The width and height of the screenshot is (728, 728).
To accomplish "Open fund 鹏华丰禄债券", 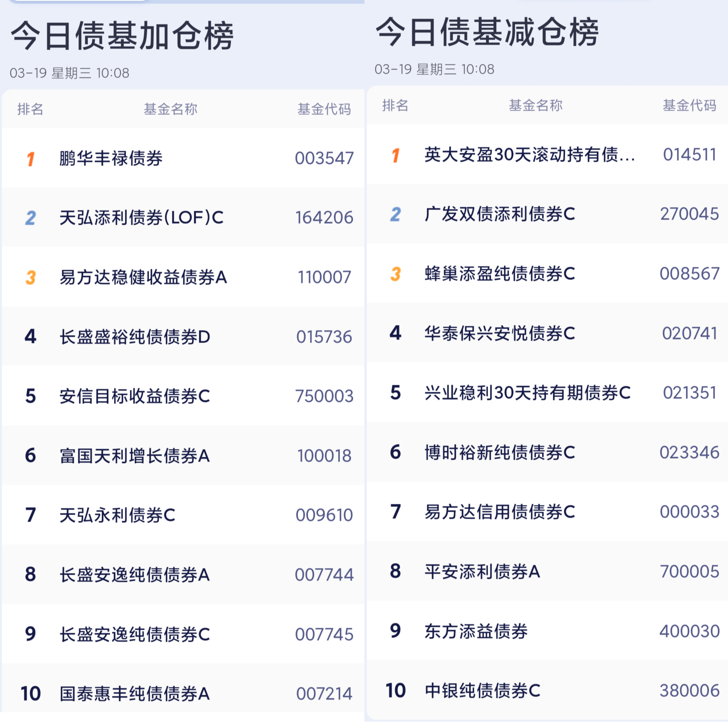I will tap(111, 158).
